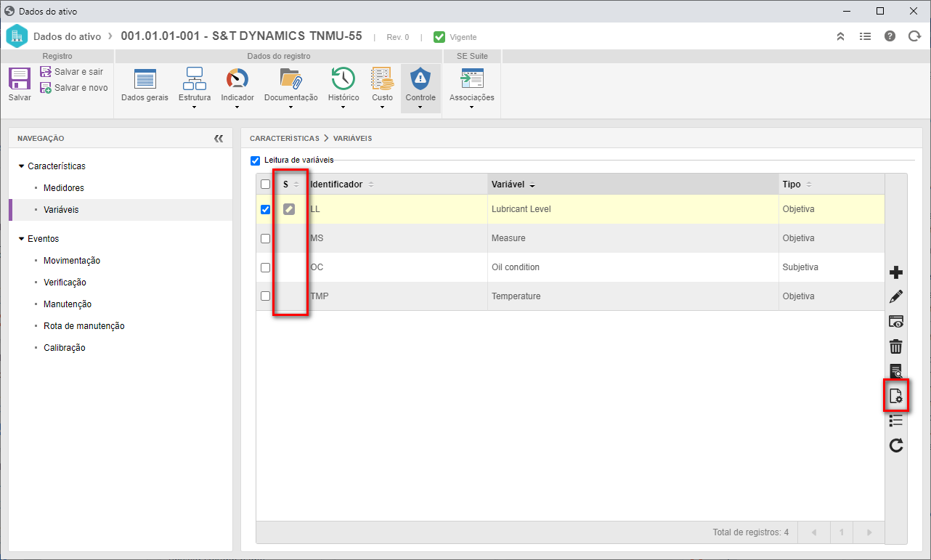Click the pencil edit icon in side toolbar

896,296
